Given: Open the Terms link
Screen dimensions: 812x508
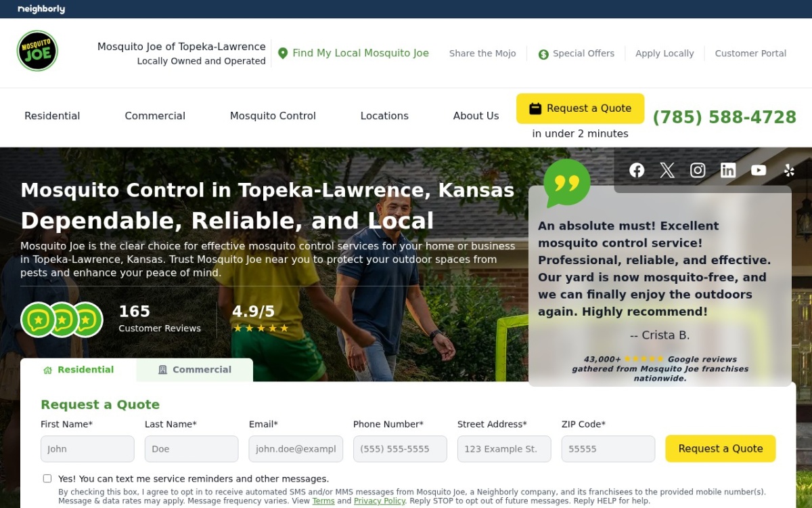Looking at the screenshot, I should click(323, 501).
